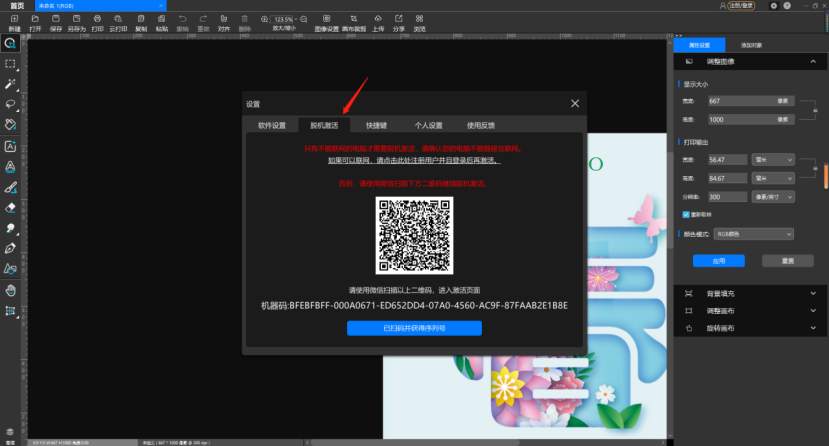Image resolution: width=829 pixels, height=446 pixels.
Task: Go to 首页 home tab
Action: [x=17, y=6]
